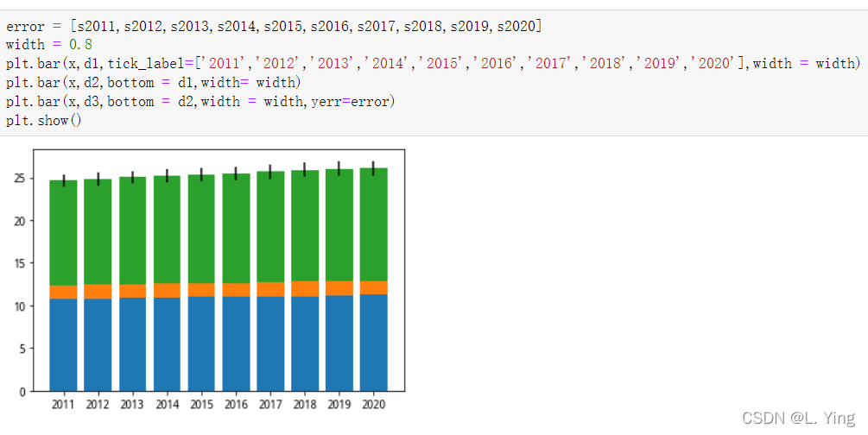Image resolution: width=868 pixels, height=435 pixels.
Task: Click the blue bar segment for 2015
Action: (x=201, y=344)
